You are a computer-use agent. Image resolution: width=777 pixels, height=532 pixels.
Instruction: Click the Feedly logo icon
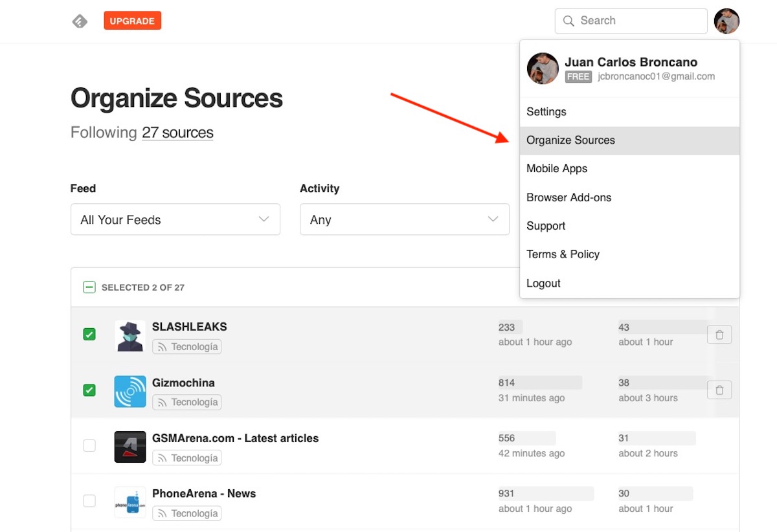80,21
